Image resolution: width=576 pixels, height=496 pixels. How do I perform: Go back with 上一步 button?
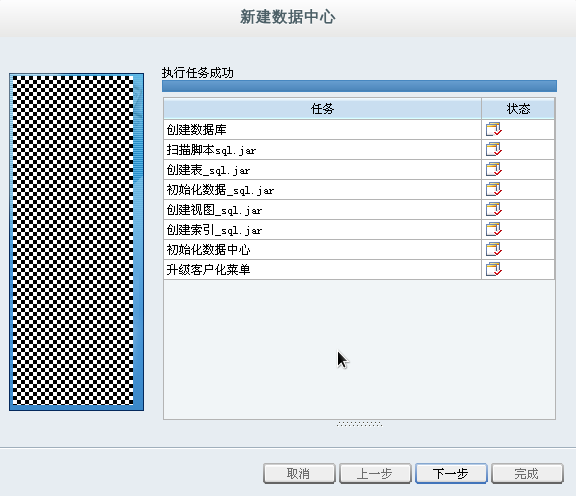point(375,474)
